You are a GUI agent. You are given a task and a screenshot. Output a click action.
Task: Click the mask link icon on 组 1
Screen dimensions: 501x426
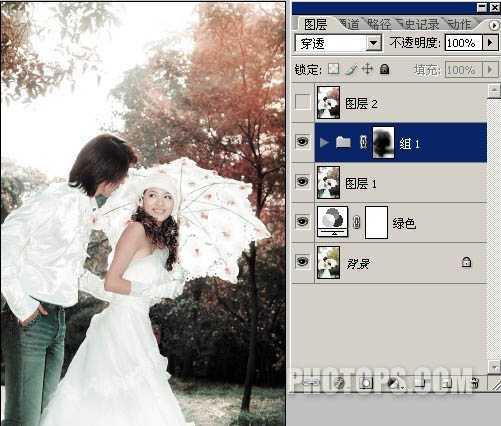[364, 142]
